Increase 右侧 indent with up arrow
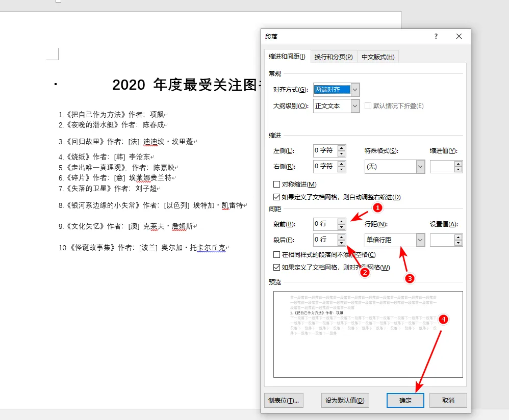 coord(342,164)
